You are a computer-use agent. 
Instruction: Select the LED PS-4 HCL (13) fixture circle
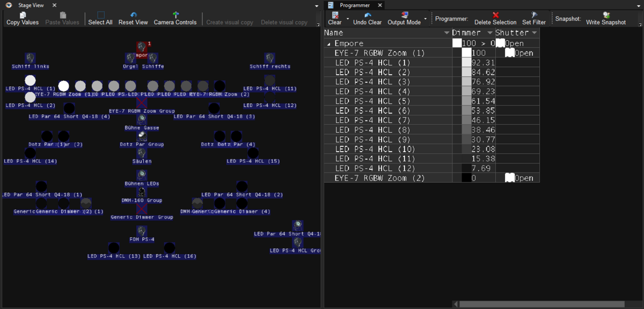coord(114,248)
